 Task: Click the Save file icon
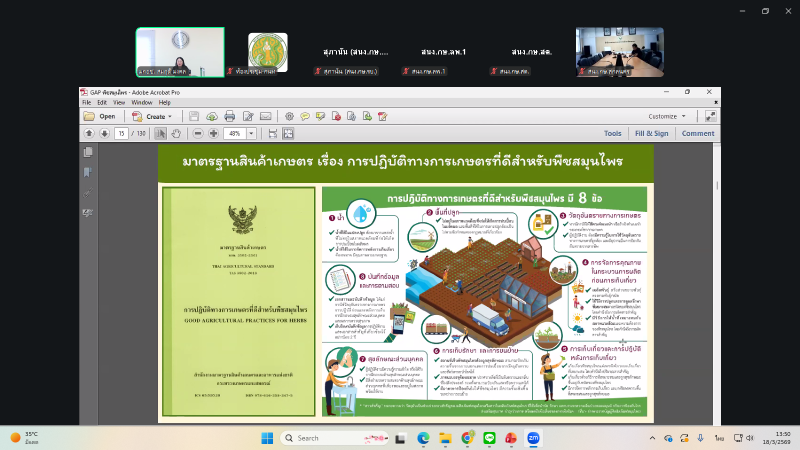(x=195, y=116)
